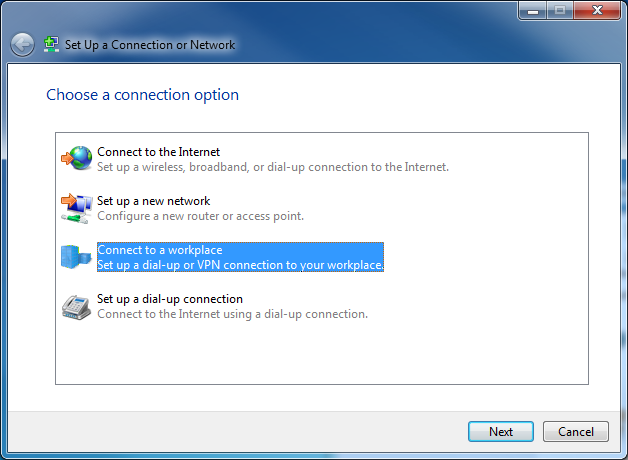Click Connect to the Internet using dial-up description
This screenshot has width=628, height=460.
pos(232,314)
